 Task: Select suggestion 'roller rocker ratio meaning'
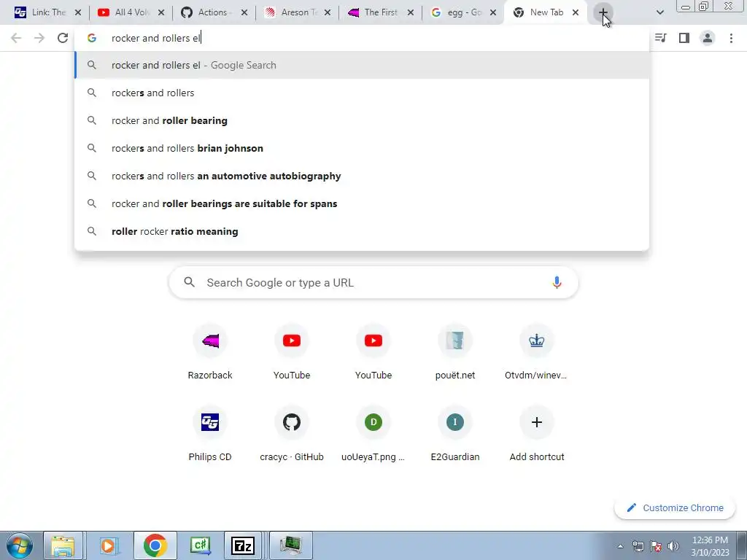pyautogui.click(x=362, y=231)
